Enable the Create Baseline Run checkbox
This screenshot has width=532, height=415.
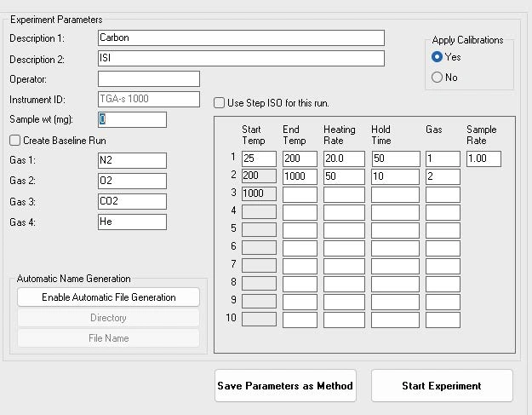point(15,141)
